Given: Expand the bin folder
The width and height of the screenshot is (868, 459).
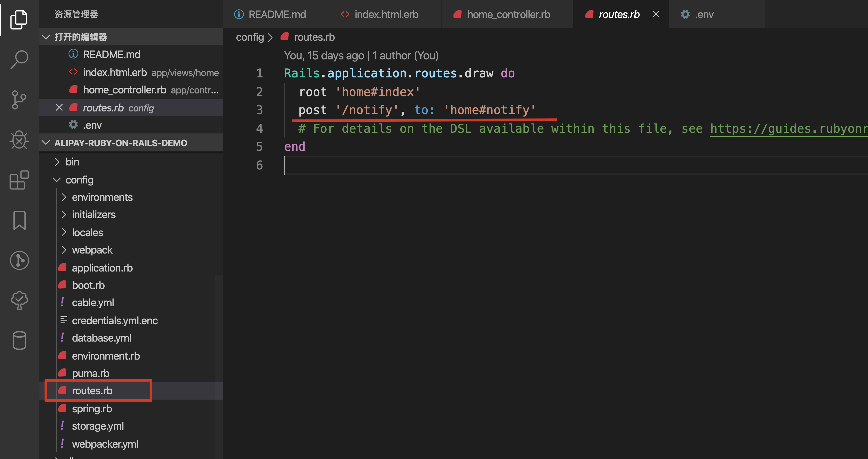Looking at the screenshot, I should [72, 162].
